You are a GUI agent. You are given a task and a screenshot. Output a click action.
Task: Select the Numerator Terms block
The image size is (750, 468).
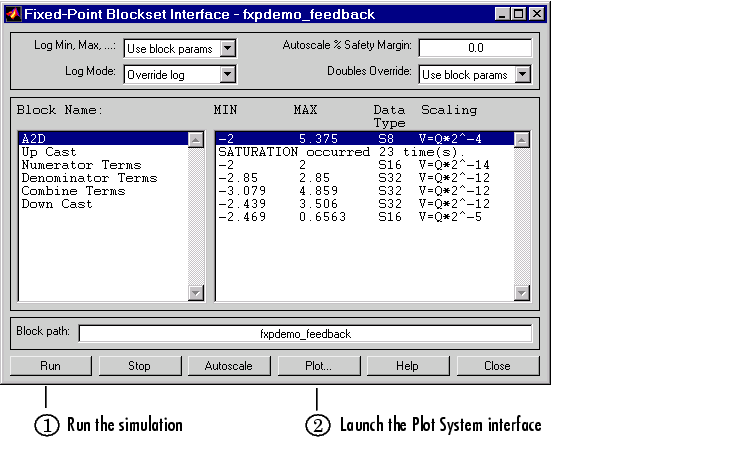[x=103, y=165]
